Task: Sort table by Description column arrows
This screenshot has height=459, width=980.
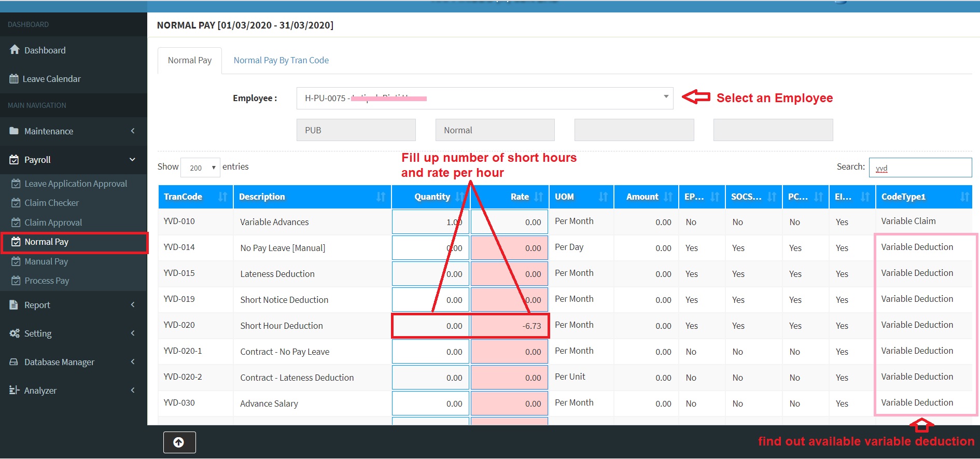Action: [x=381, y=197]
